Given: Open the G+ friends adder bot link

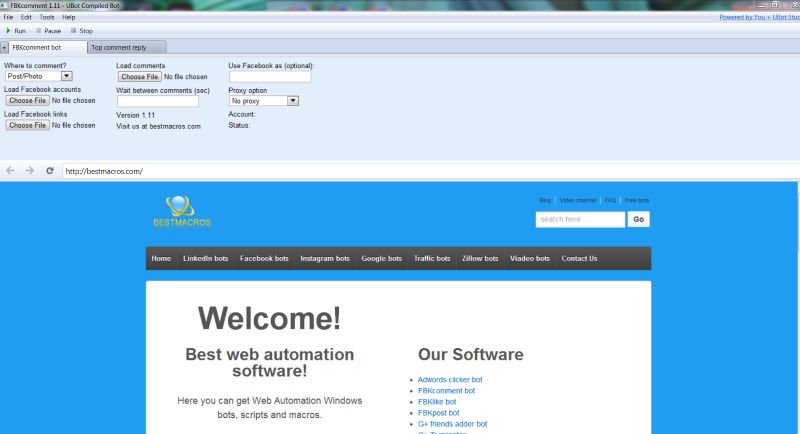Looking at the screenshot, I should (453, 424).
